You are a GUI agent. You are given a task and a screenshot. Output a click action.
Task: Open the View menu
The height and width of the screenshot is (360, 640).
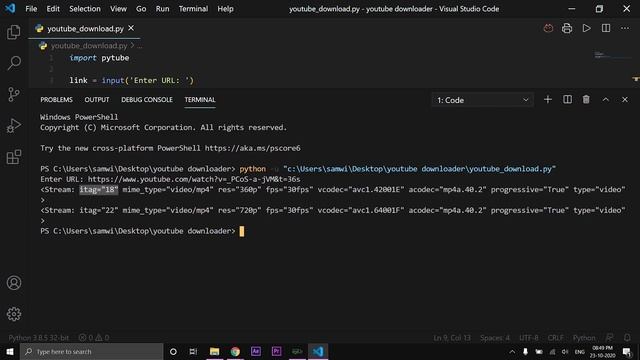(118, 9)
